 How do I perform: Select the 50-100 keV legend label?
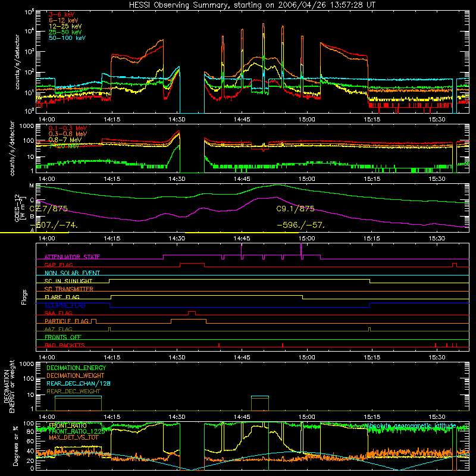(x=67, y=38)
